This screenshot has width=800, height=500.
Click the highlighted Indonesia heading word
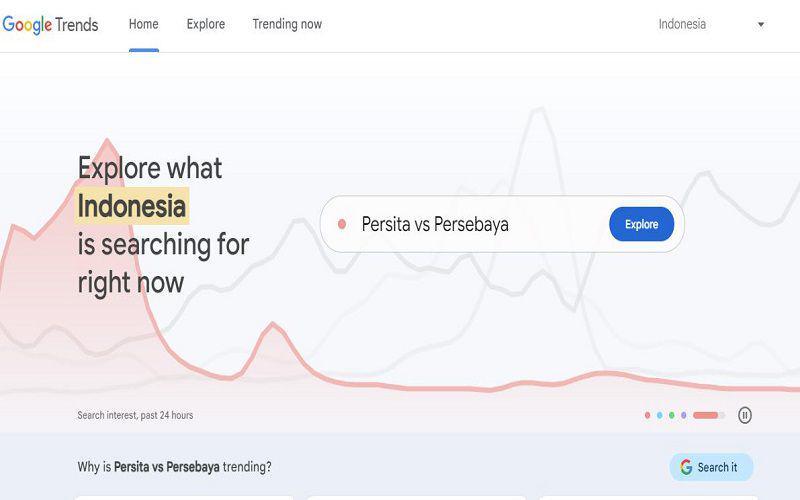click(x=132, y=206)
